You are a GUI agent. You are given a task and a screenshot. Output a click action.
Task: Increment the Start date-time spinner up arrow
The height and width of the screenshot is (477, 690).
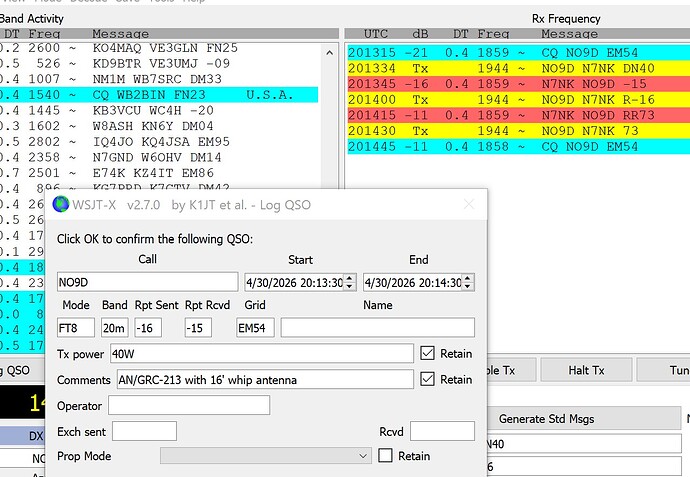click(349, 278)
